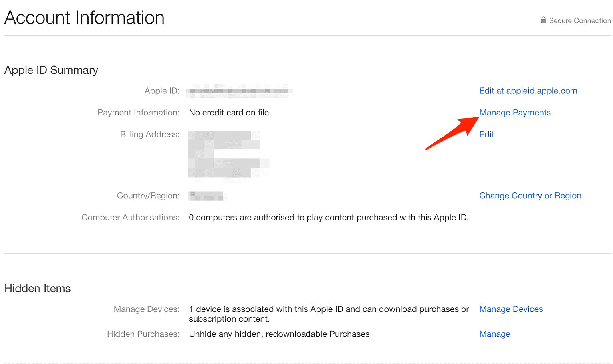Click the Payment Information label

click(138, 113)
